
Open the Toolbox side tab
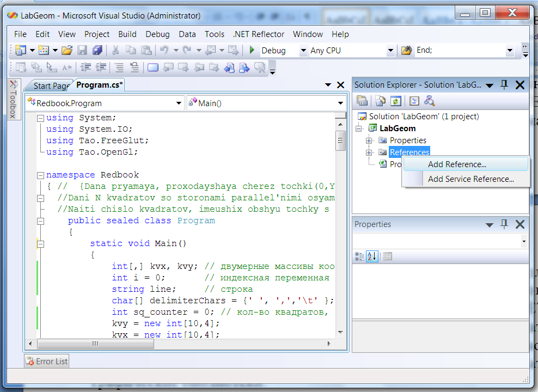(x=14, y=100)
